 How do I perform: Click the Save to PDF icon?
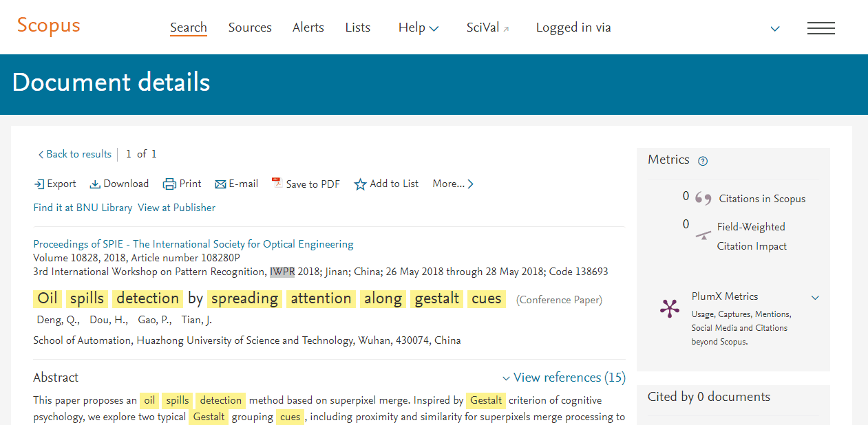click(277, 183)
